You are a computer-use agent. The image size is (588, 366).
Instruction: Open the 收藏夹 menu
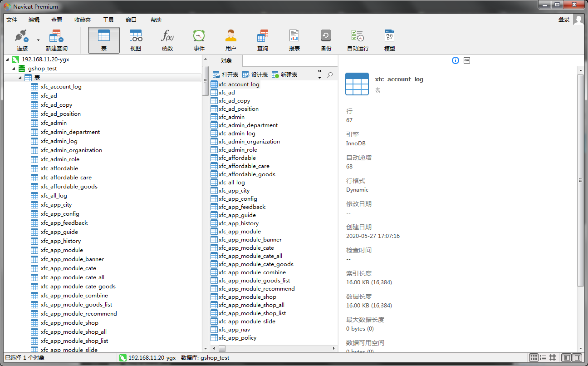coord(83,20)
